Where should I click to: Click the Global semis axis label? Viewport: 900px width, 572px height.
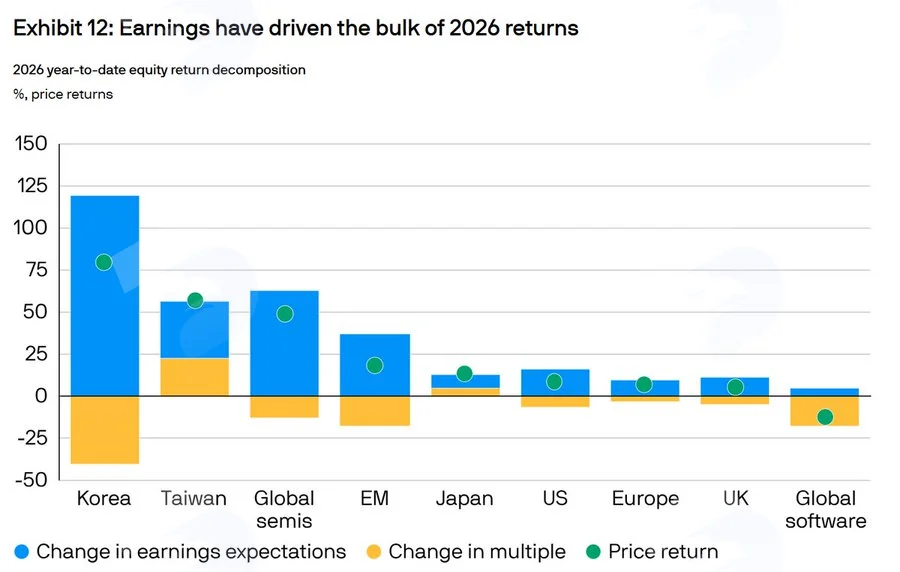click(x=284, y=509)
